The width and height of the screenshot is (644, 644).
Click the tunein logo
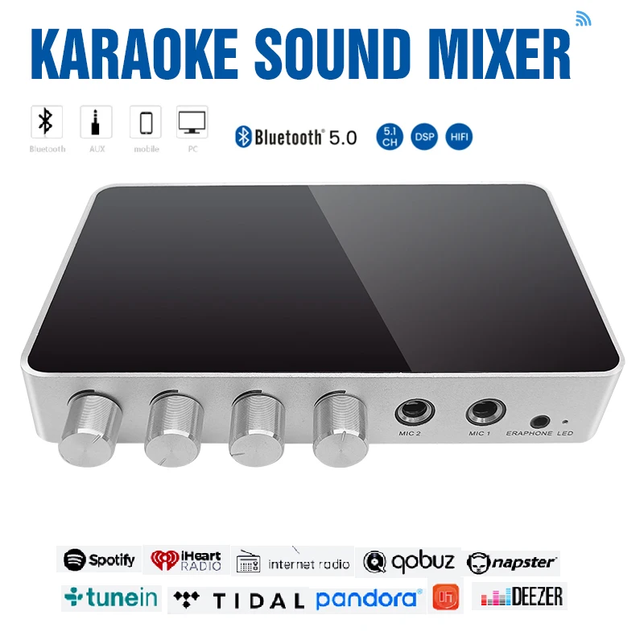(111, 597)
